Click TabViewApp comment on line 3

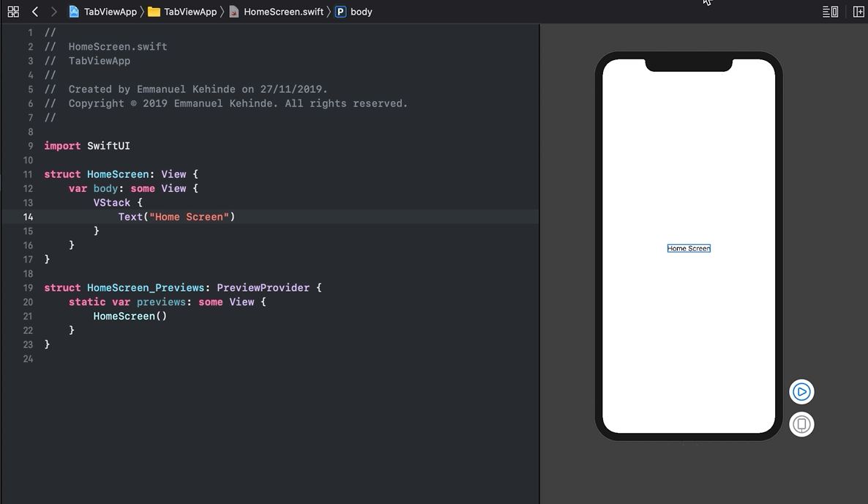(88, 61)
